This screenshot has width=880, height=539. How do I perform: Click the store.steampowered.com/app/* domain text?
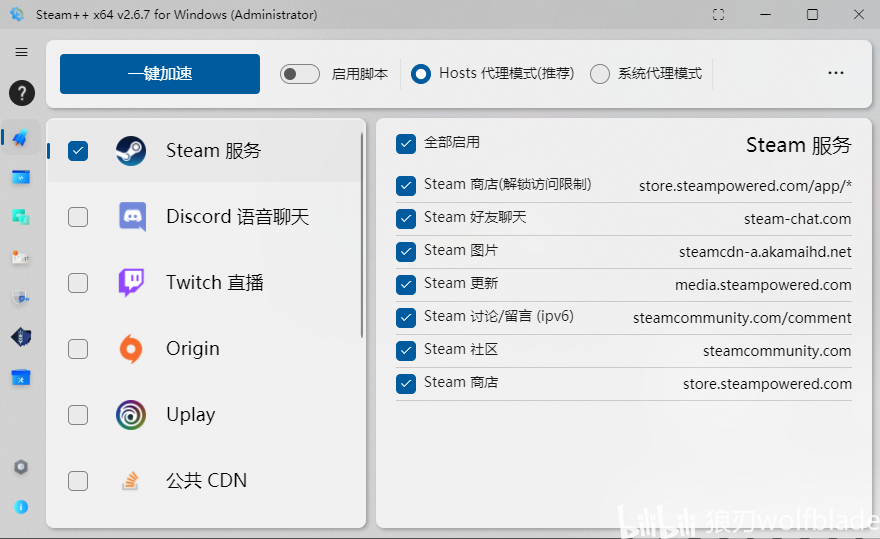coord(745,186)
